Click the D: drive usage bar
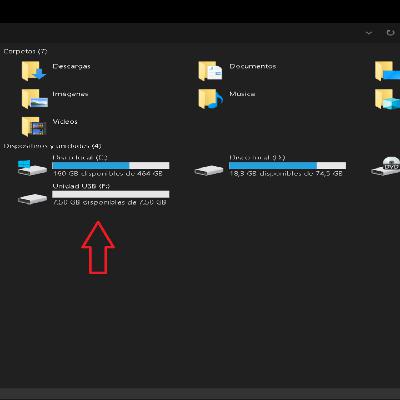The image size is (400, 400). pyautogui.click(x=287, y=165)
